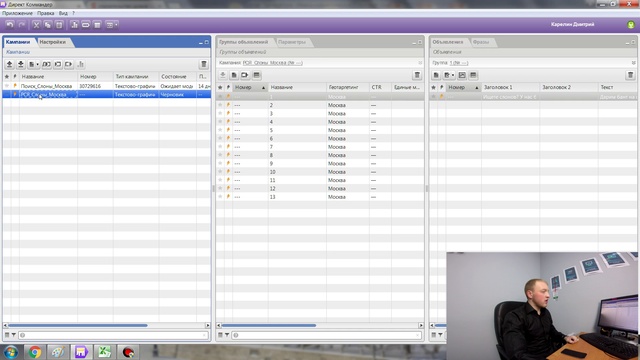Sort ad groups by the Номер column header
This screenshot has height=360, width=640.
250,87
